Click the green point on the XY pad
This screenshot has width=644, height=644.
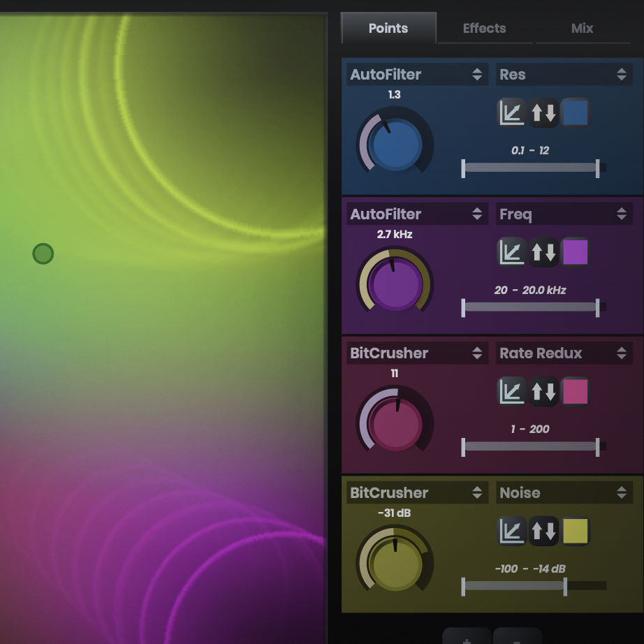coord(43,254)
